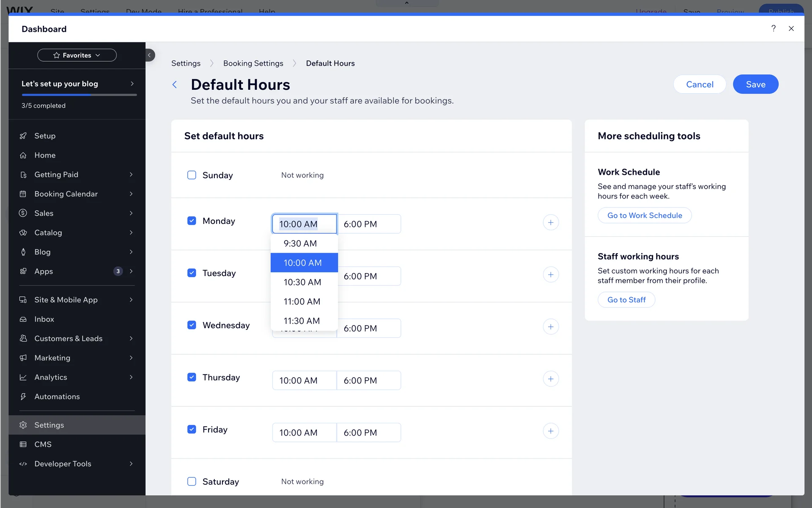The image size is (812, 508).
Task: Click the Automations lightning bolt icon
Action: [x=23, y=397]
